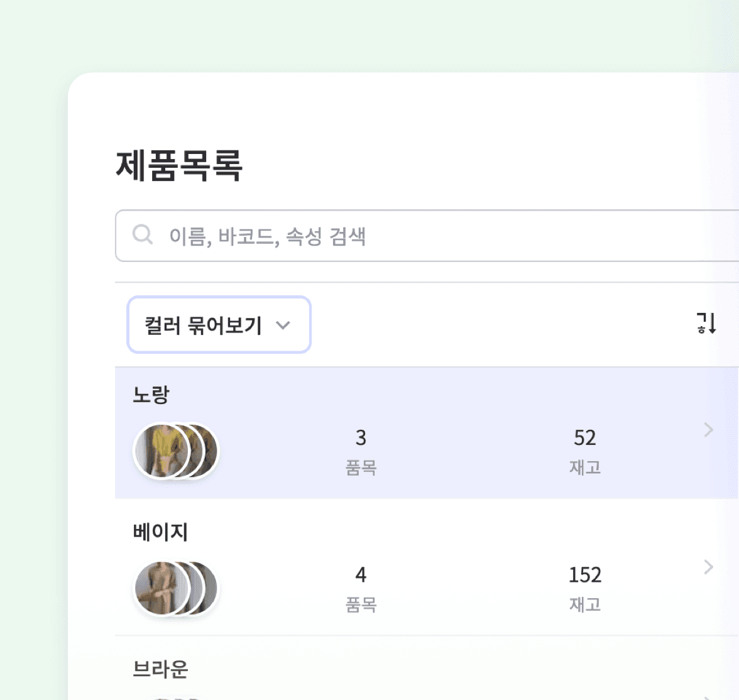Click the 베이지 product thumbnail stack

pyautogui.click(x=176, y=588)
